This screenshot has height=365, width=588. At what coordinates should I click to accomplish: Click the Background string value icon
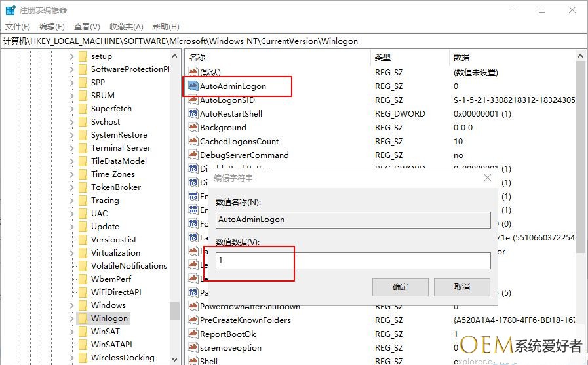193,127
